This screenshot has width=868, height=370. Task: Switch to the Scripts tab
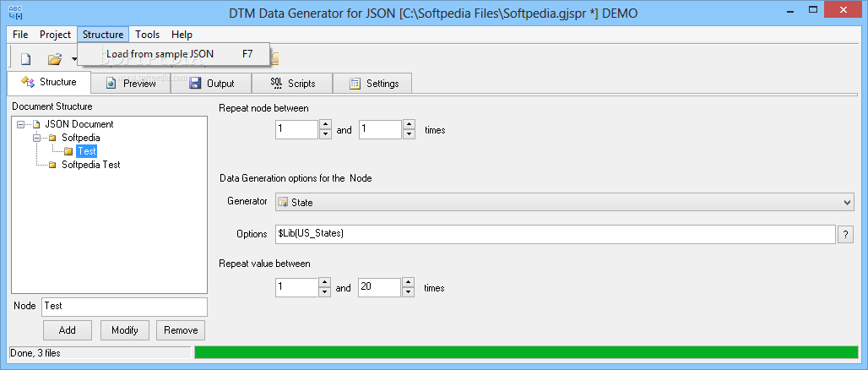tap(292, 84)
